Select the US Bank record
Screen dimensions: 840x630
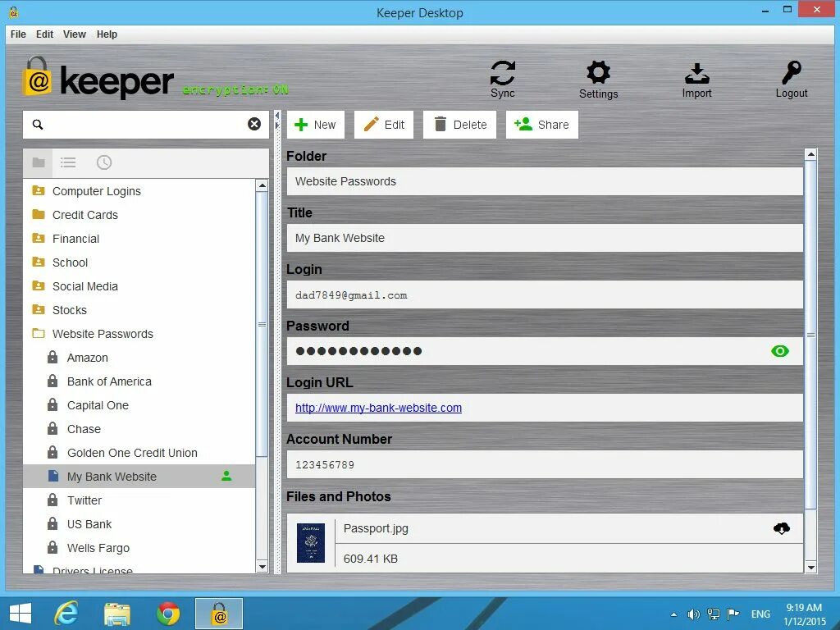(139, 524)
